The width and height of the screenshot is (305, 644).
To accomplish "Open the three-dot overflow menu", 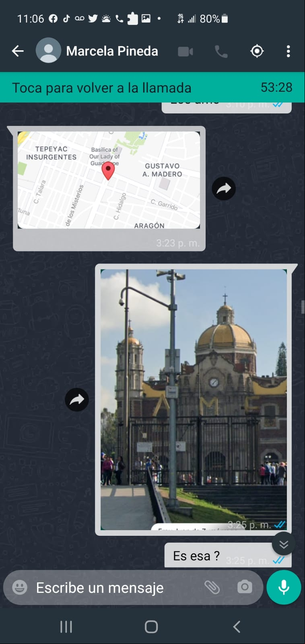I will point(288,51).
